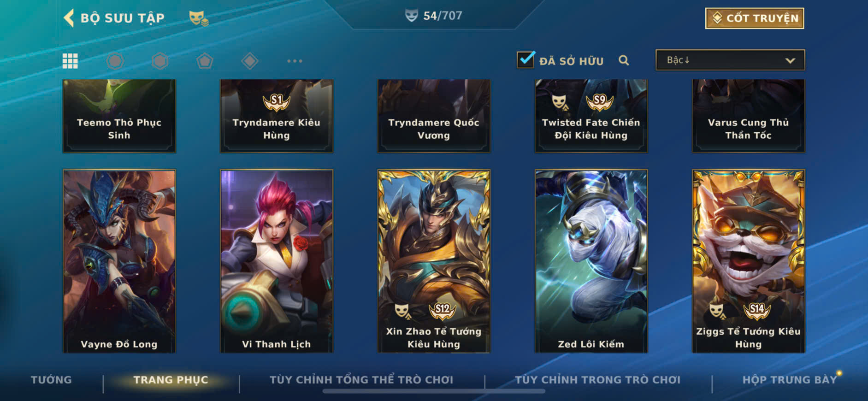
Task: View Ziggs Tể Tướng Kiêu Hùng skin
Action: [x=749, y=261]
